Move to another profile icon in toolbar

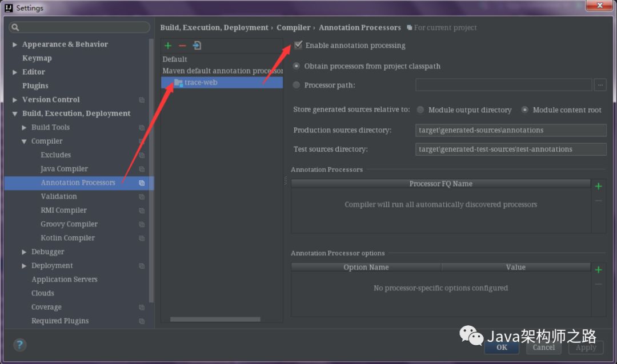[197, 46]
